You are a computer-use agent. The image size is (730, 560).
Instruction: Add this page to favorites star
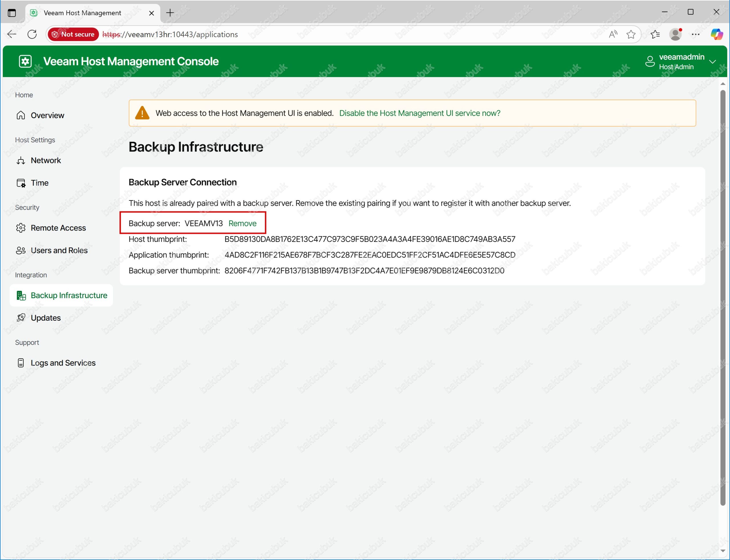click(631, 34)
